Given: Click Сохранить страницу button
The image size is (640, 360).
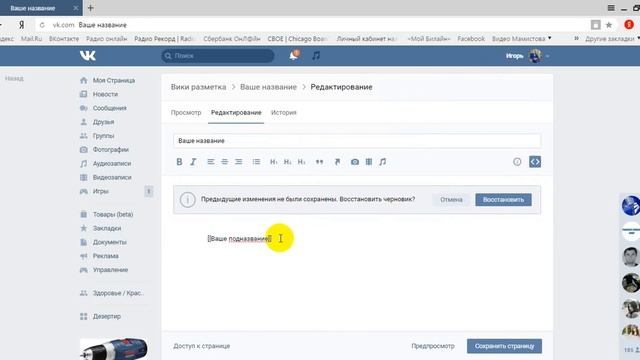Looking at the screenshot, I should click(504, 346).
